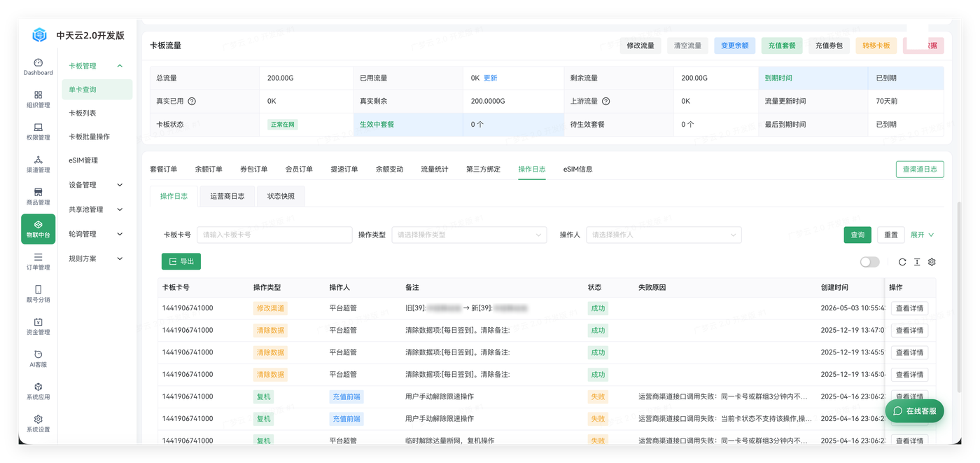
Task: Click the 充值套餐 button
Action: tap(782, 46)
